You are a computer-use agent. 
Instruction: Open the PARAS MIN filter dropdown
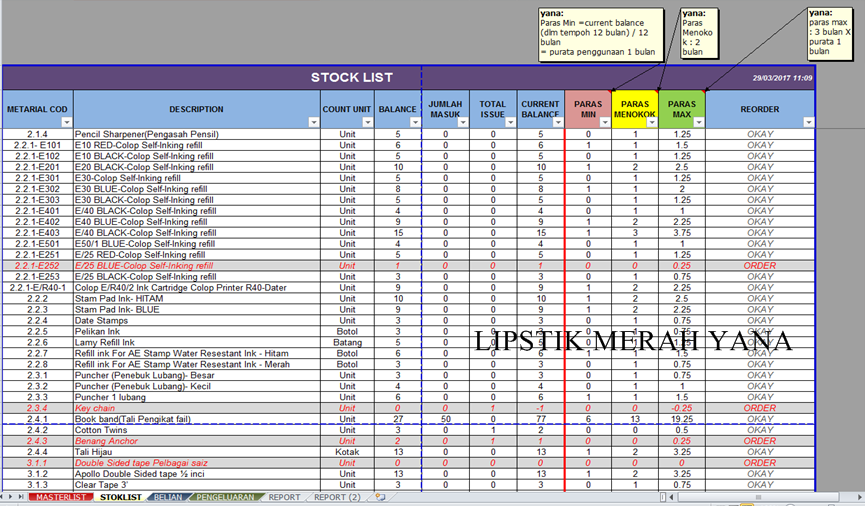click(605, 122)
